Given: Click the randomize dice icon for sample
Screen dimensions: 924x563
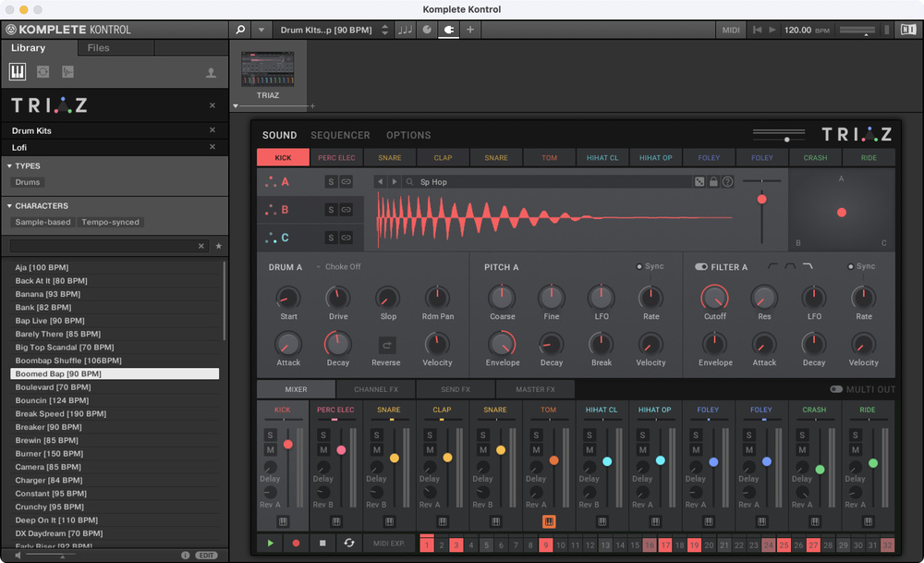Looking at the screenshot, I should click(x=699, y=181).
